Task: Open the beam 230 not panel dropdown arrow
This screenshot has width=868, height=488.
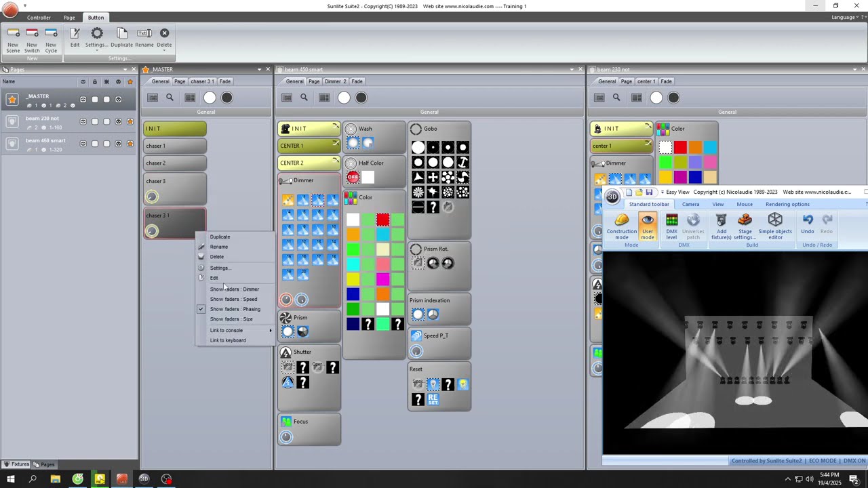Action: (x=854, y=69)
